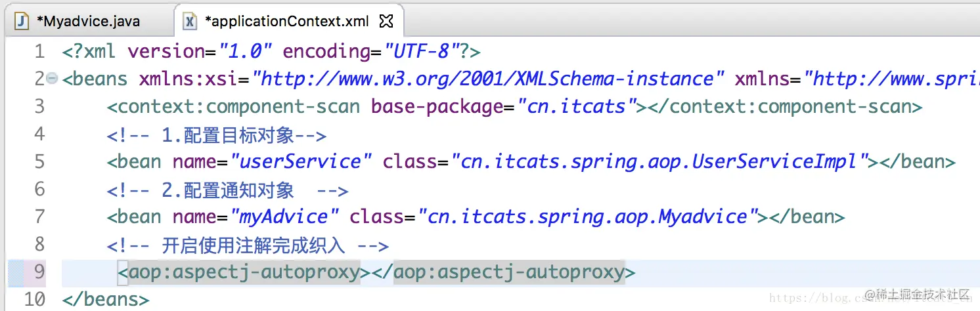Click the "userService" bean name value
The image size is (980, 311).
click(x=300, y=161)
